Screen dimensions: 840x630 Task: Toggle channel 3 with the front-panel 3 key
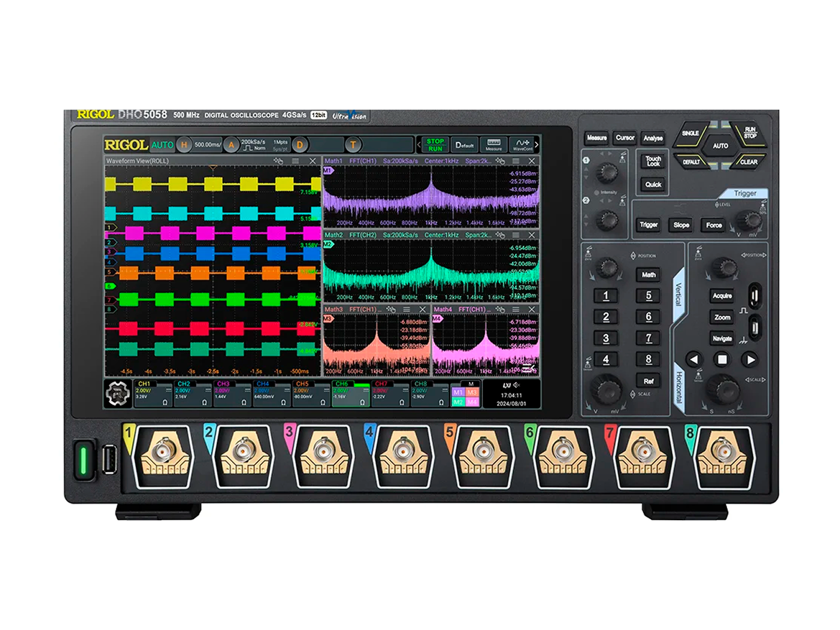(605, 338)
